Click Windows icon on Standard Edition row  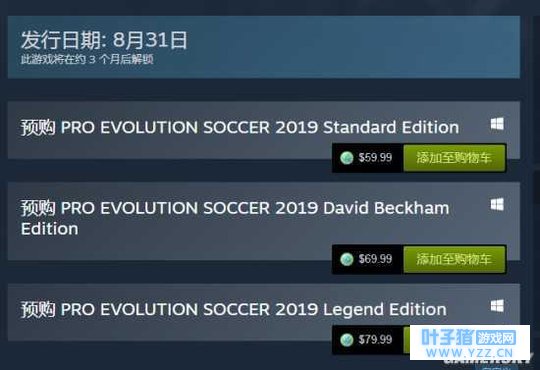497,124
